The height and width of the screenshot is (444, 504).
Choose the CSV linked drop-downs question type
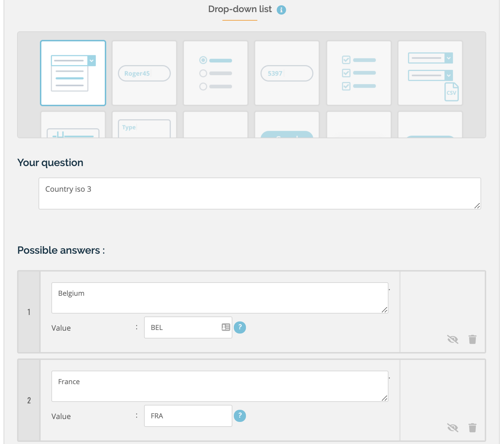[x=430, y=73]
